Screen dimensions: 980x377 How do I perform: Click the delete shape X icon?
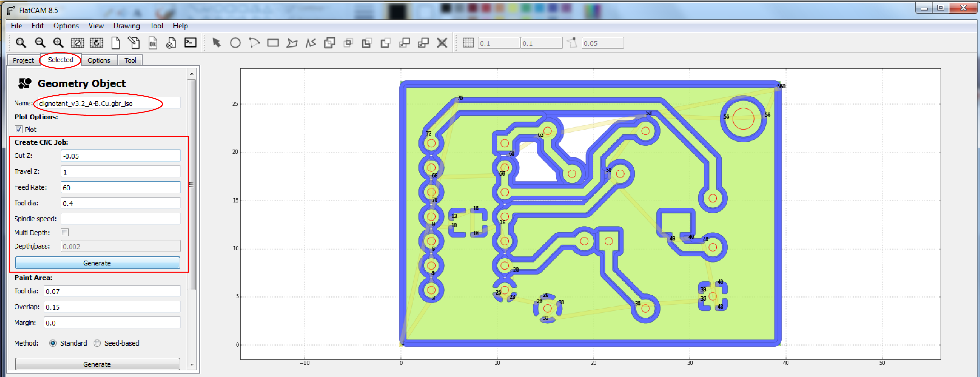[442, 43]
